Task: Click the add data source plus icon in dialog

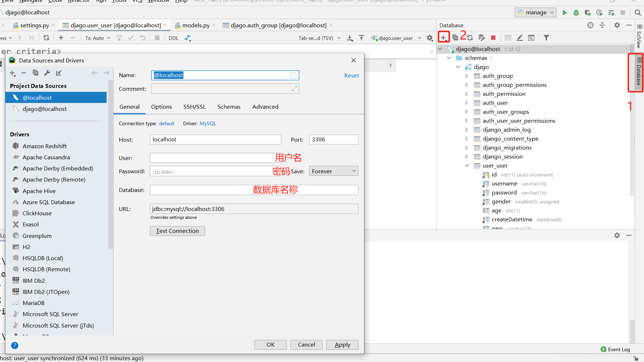Action: tap(13, 73)
